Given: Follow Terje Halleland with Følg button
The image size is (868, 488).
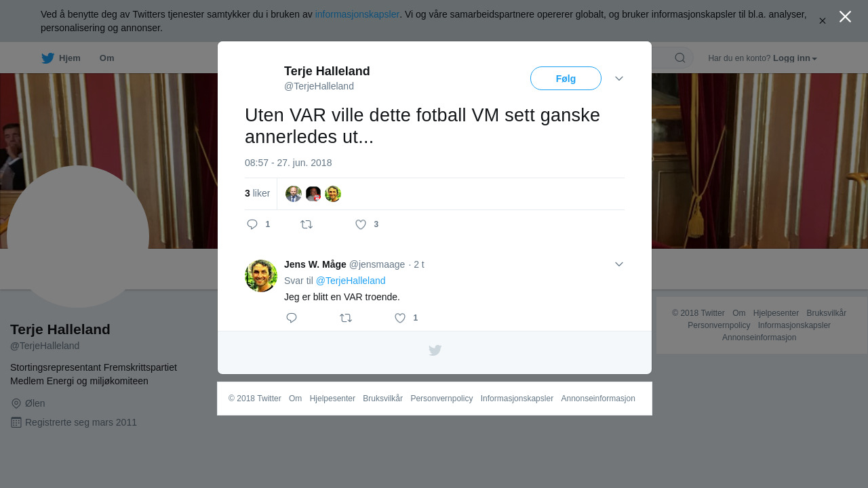Looking at the screenshot, I should 566,79.
